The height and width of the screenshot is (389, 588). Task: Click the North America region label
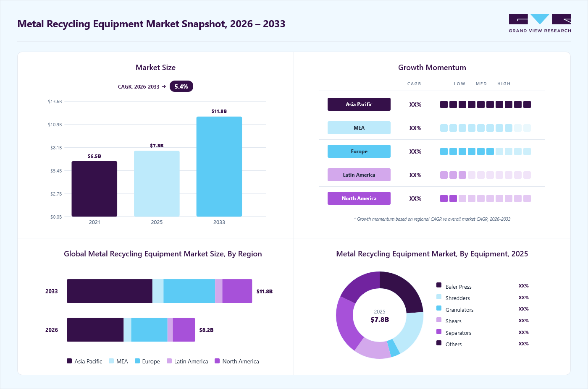(359, 198)
